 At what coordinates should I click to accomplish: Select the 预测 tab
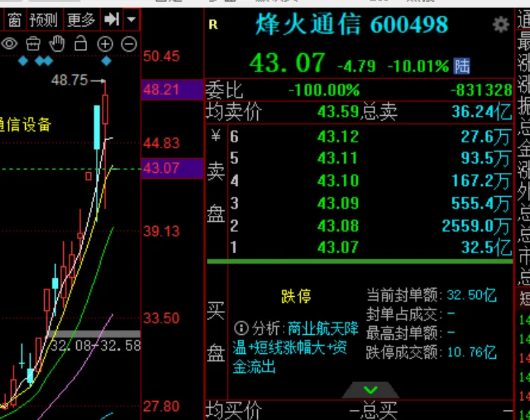pos(44,20)
